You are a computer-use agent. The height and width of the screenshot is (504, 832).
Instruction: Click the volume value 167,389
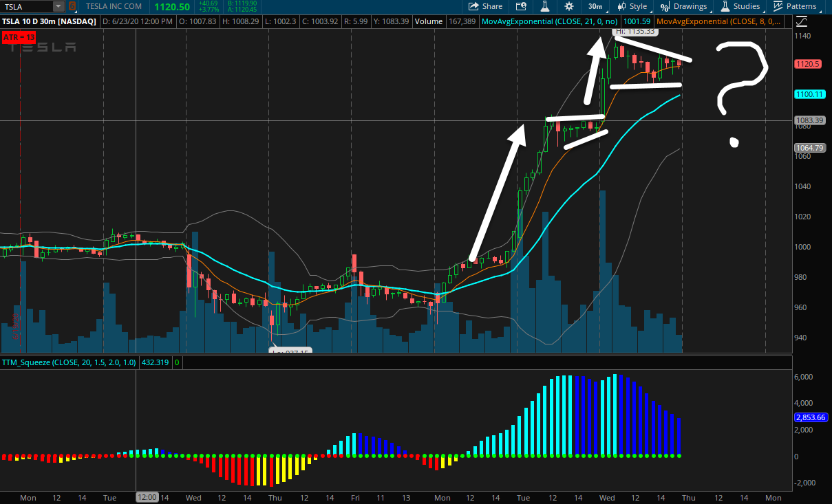click(462, 21)
